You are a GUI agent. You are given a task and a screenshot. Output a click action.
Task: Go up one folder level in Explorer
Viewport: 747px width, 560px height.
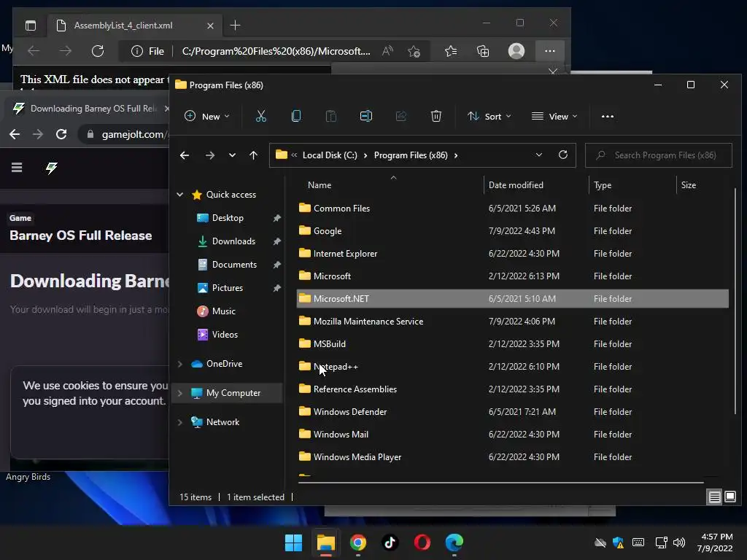[253, 155]
